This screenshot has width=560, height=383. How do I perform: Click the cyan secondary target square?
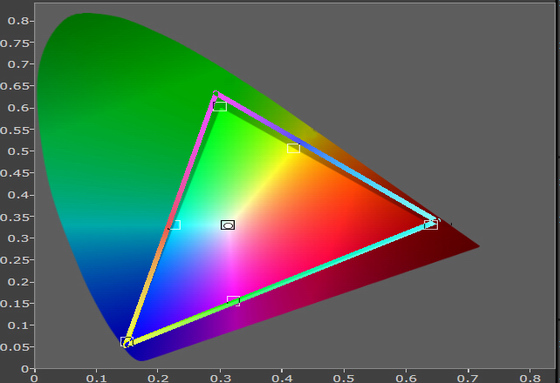[175, 225]
